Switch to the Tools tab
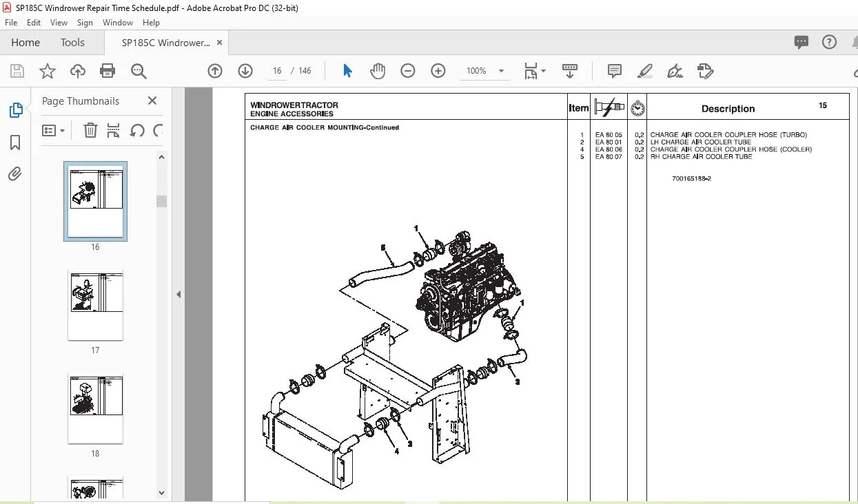858x504 pixels. [72, 43]
